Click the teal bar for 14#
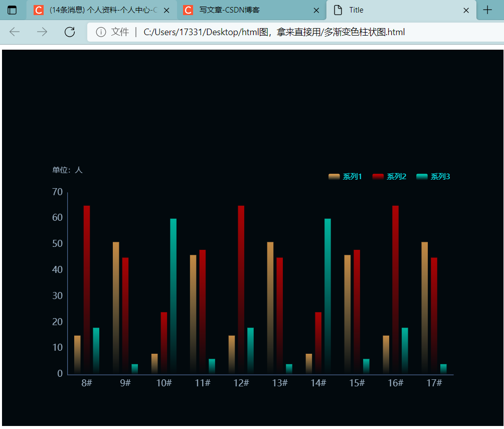Image resolution: width=504 pixels, height=429 pixels. coord(327,297)
